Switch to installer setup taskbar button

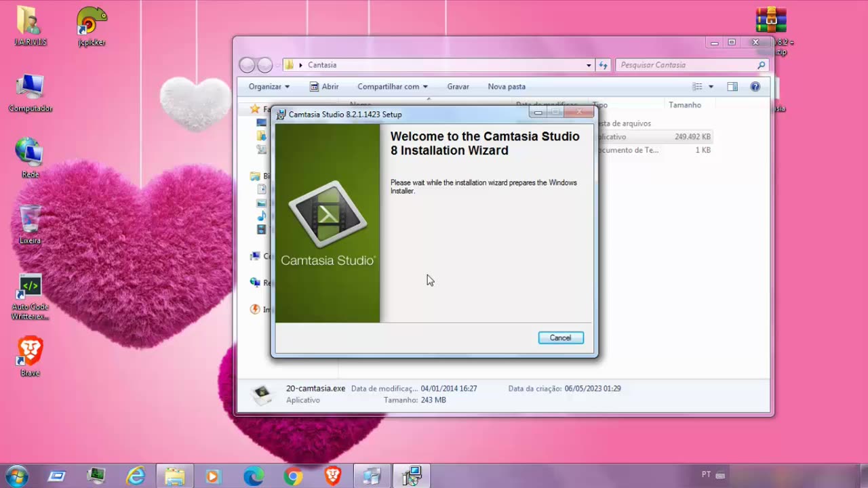[x=412, y=476]
